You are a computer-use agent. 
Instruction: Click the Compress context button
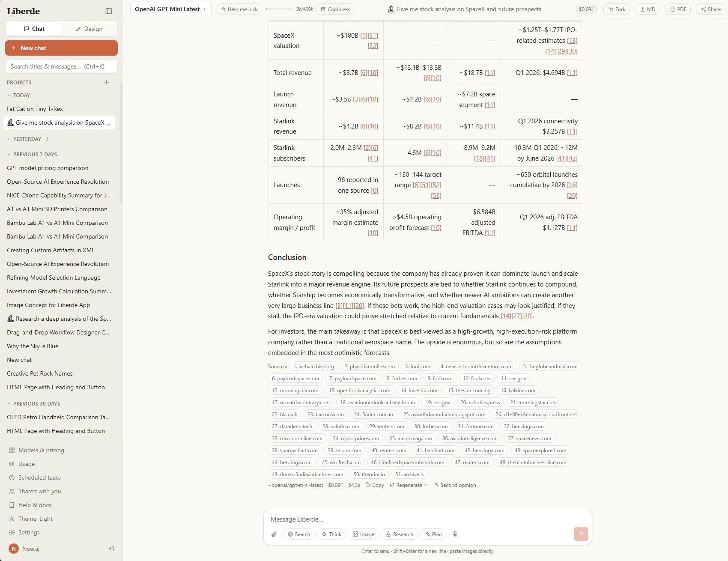pyautogui.click(x=335, y=9)
